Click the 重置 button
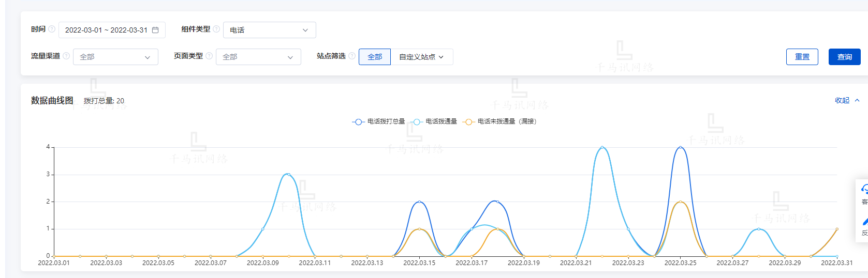Image resolution: width=868 pixels, height=278 pixels. 802,57
